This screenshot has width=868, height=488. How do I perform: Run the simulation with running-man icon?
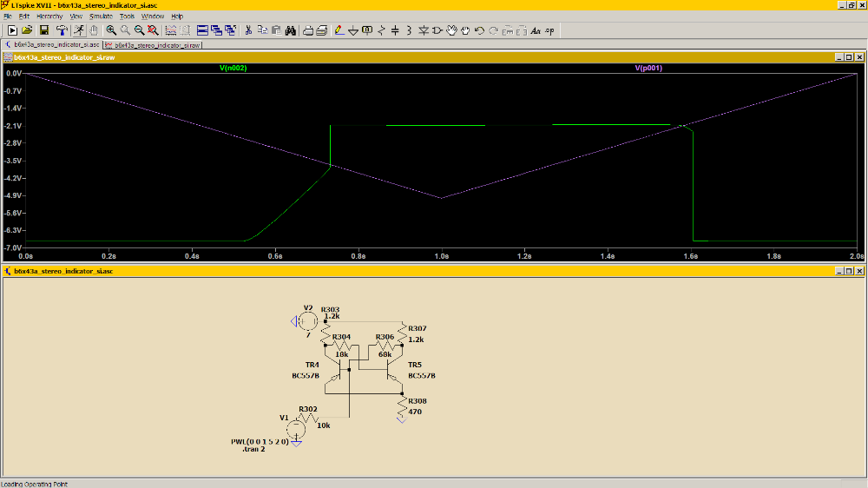click(x=79, y=30)
